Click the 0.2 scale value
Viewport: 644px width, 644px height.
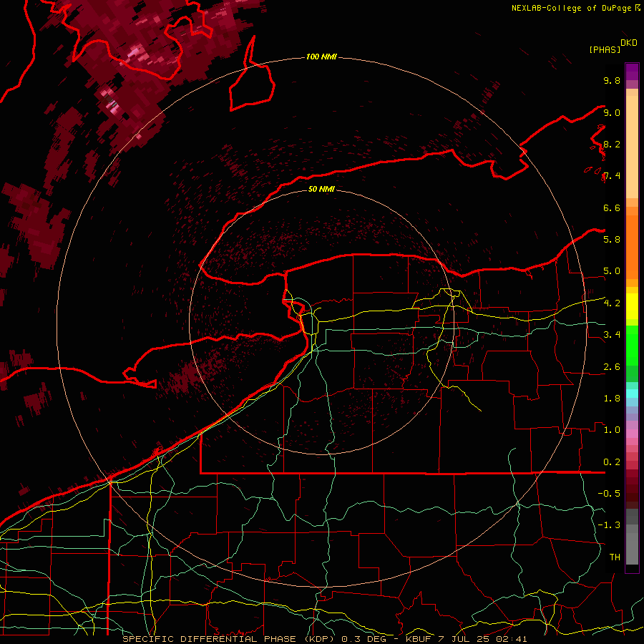[612, 462]
